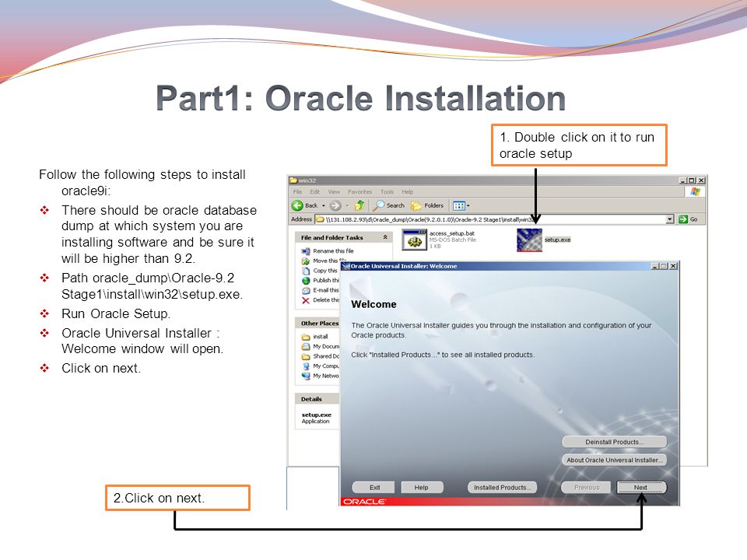Open Search with the magnifier icon

[x=378, y=205]
